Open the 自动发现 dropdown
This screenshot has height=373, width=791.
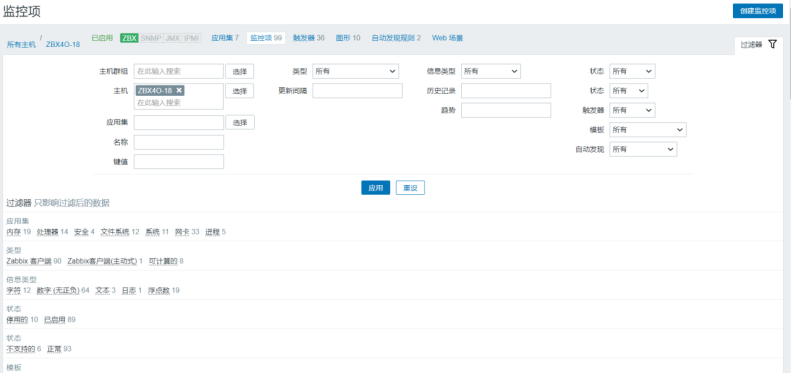tap(643, 149)
